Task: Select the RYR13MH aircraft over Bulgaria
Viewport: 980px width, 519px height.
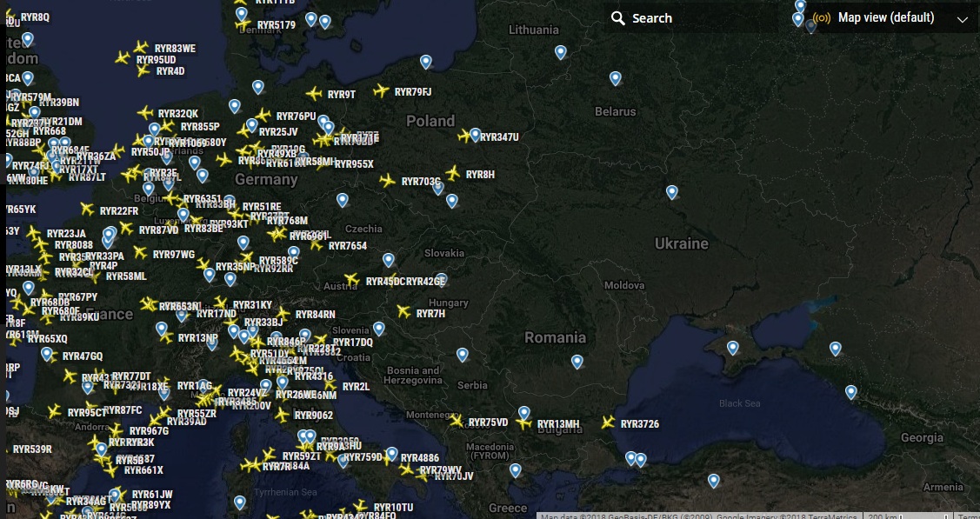Action: pyautogui.click(x=523, y=424)
